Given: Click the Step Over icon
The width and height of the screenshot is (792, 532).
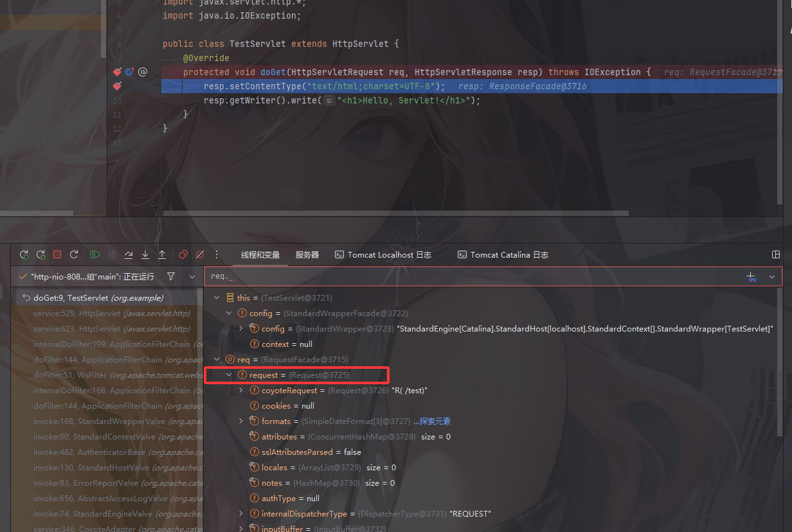Looking at the screenshot, I should pos(129,255).
